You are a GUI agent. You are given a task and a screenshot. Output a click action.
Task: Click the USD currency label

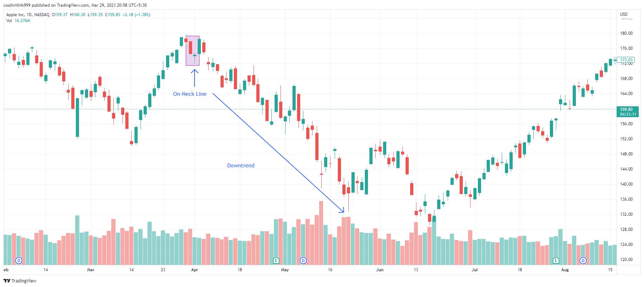tap(624, 14)
